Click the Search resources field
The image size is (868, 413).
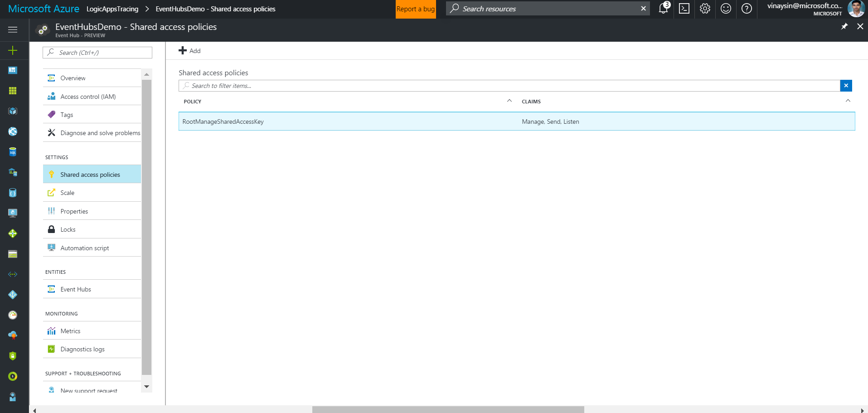click(x=548, y=9)
